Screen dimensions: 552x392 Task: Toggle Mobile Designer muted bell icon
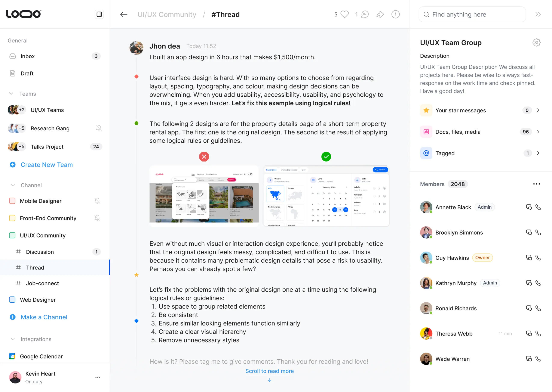(97, 201)
